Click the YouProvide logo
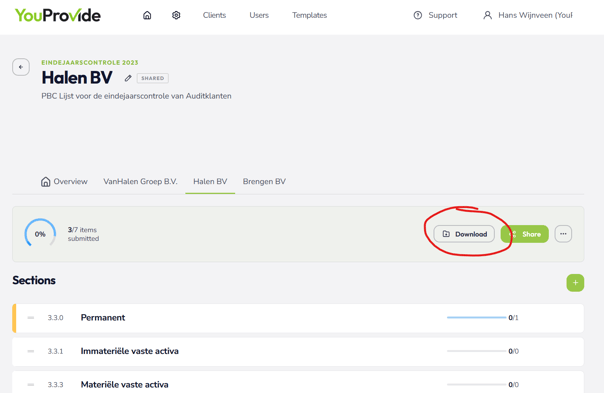 tap(58, 15)
